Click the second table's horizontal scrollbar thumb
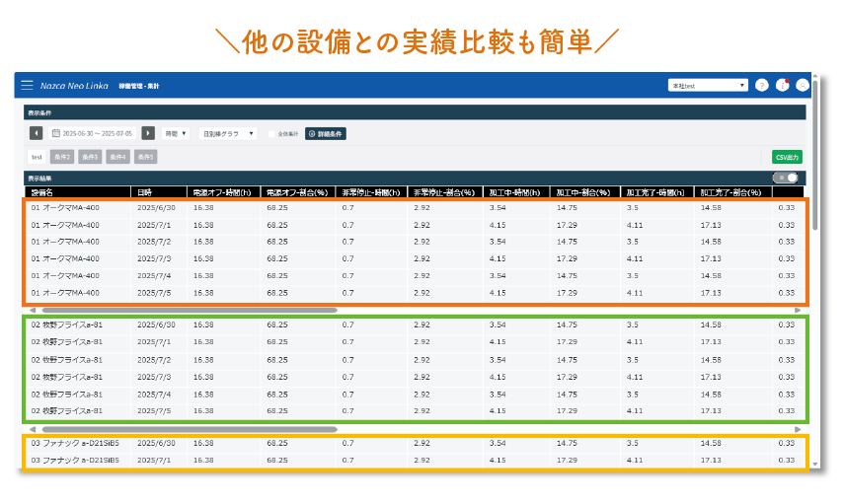844x504 pixels. pyautogui.click(x=190, y=429)
